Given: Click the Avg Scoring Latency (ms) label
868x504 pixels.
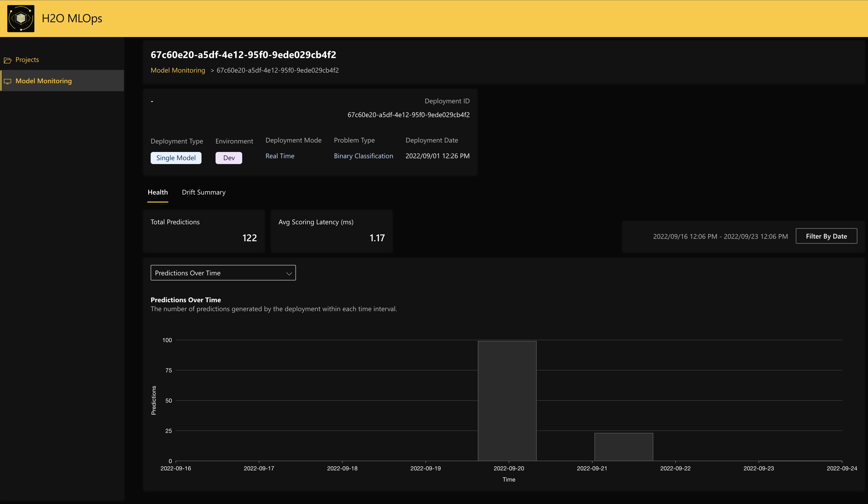Looking at the screenshot, I should pyautogui.click(x=316, y=222).
